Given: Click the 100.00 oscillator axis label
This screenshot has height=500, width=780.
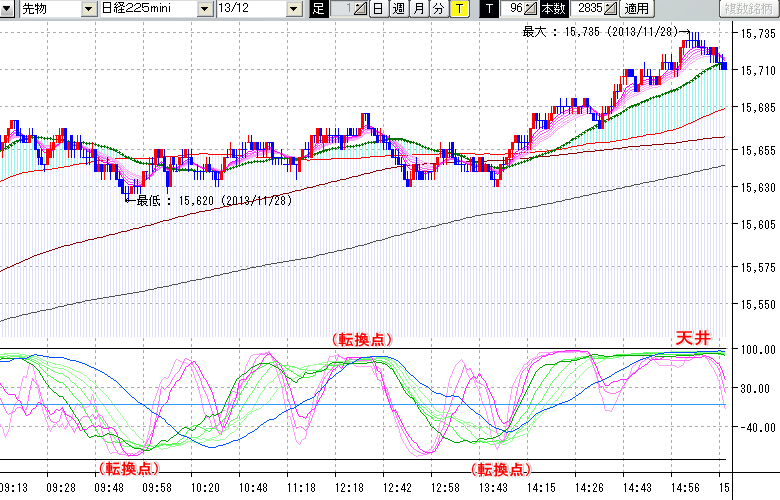Looking at the screenshot, I should pos(758,350).
